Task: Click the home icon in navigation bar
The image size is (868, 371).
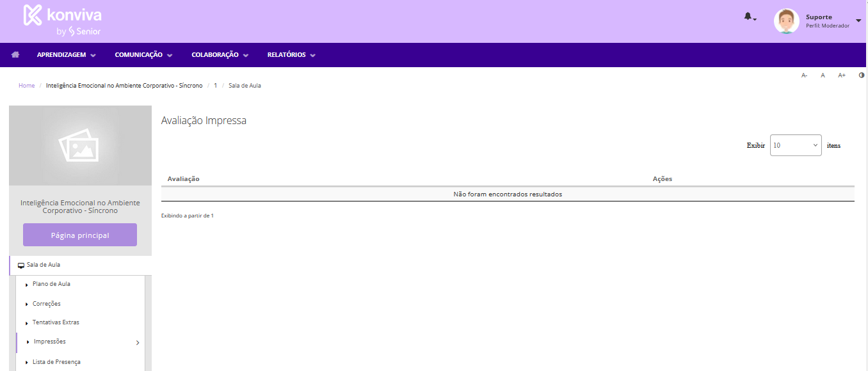Action: (15, 55)
